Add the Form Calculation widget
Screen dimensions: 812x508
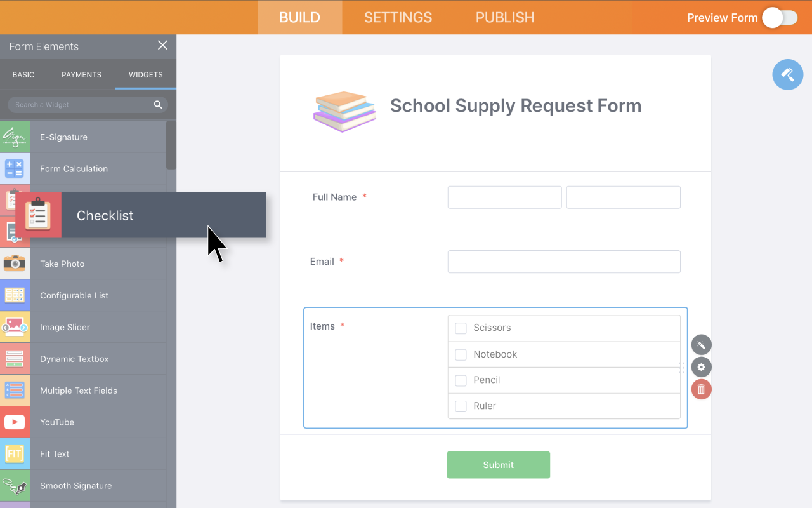point(73,168)
